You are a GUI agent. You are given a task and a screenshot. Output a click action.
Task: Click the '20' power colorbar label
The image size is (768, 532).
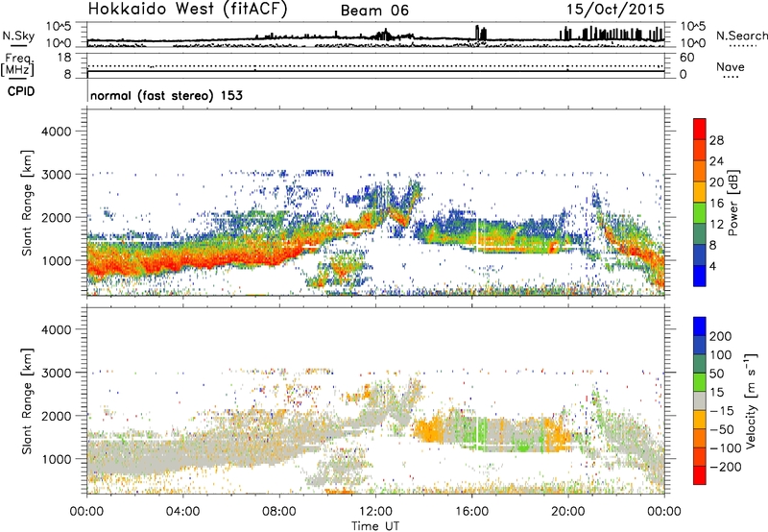(716, 182)
